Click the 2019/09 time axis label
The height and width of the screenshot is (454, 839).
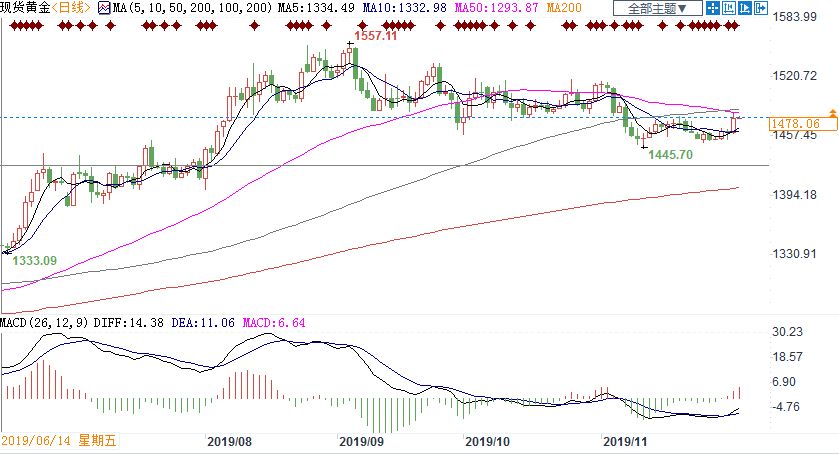[361, 442]
